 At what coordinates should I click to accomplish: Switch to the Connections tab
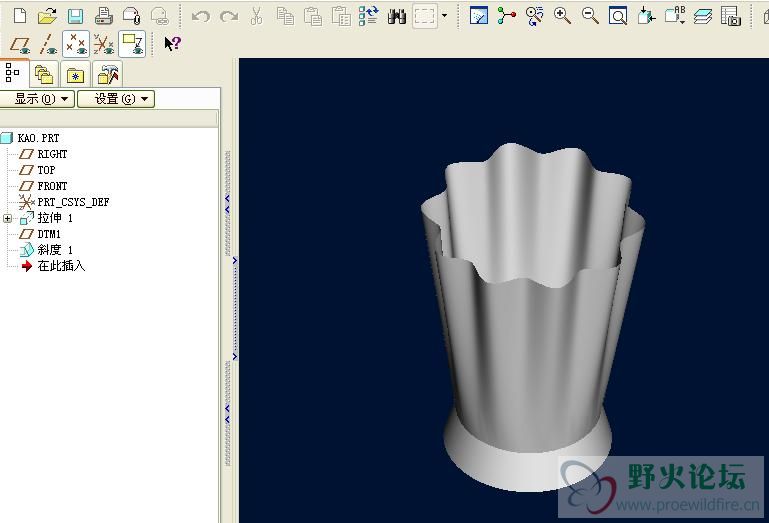pyautogui.click(x=107, y=75)
